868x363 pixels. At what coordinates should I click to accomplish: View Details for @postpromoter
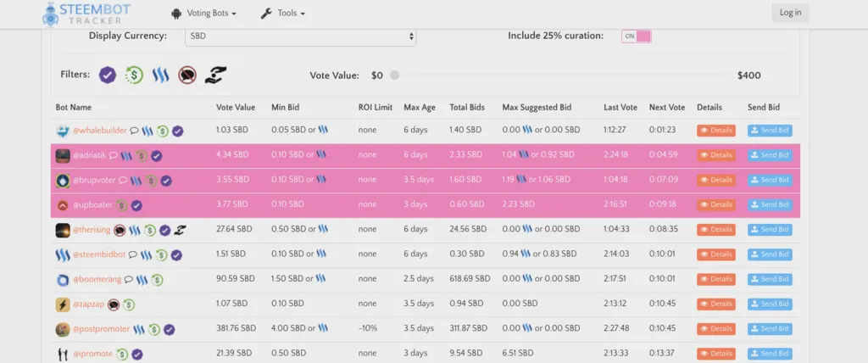[x=715, y=328]
